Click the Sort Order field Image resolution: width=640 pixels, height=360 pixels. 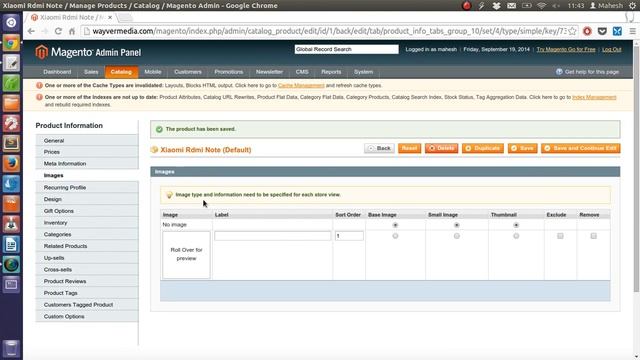click(x=349, y=236)
